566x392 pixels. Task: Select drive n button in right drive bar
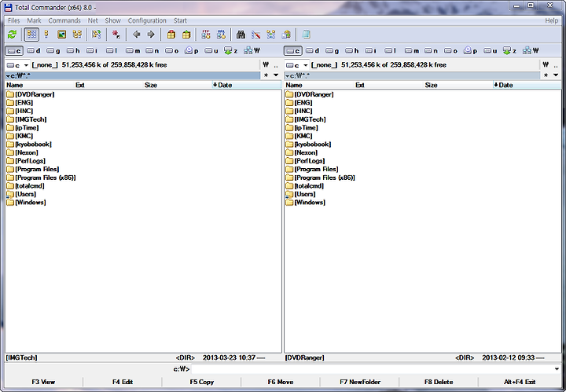[x=431, y=51]
